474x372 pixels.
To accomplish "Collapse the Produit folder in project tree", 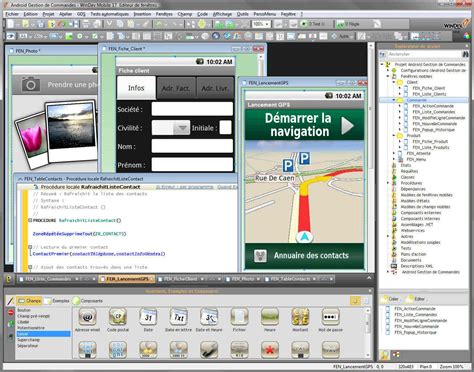I will (394, 136).
